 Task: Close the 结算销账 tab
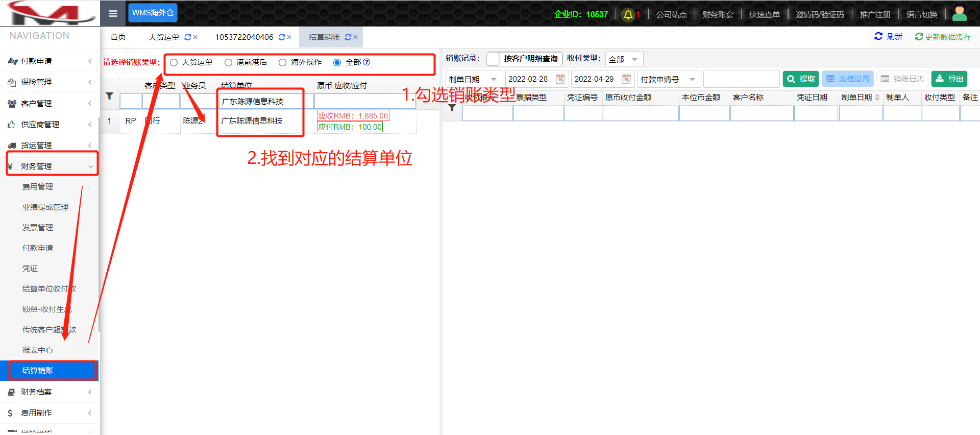pos(356,37)
